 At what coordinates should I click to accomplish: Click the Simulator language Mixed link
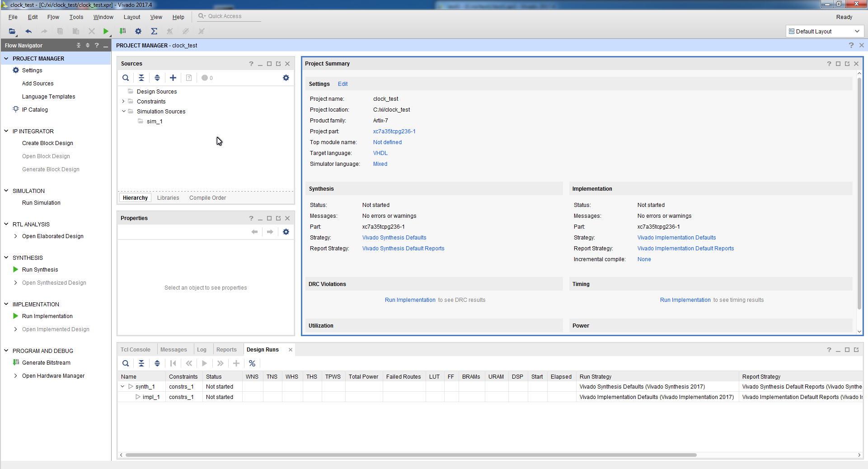pyautogui.click(x=380, y=164)
